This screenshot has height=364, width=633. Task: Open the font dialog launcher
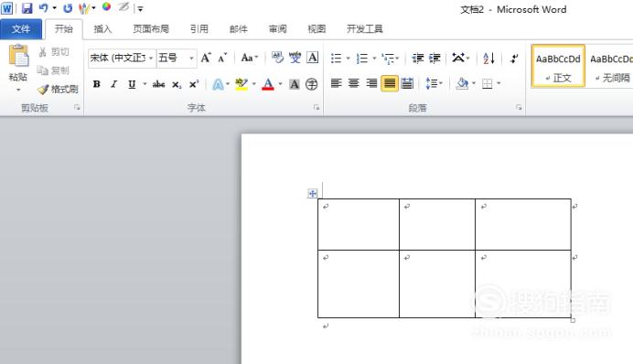316,107
